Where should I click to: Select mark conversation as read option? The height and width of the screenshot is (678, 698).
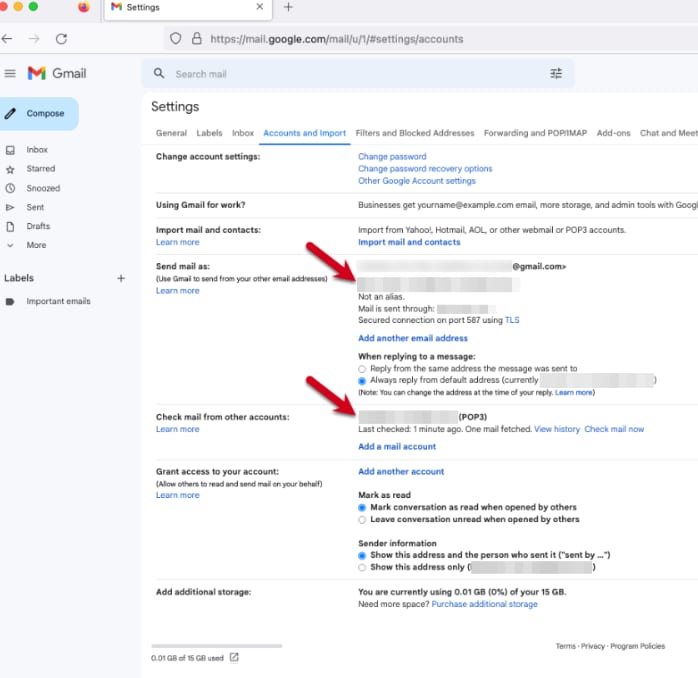coord(362,507)
